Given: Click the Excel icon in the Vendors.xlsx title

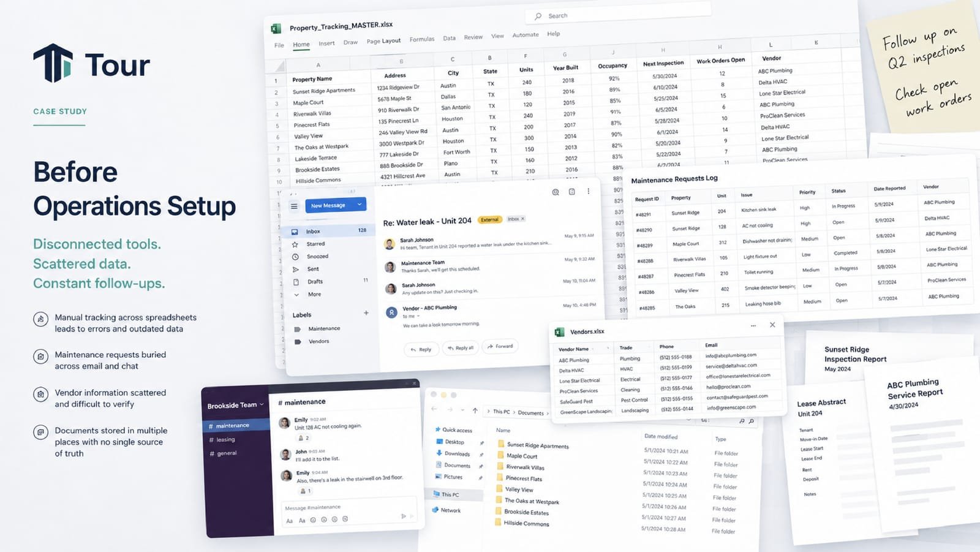Looking at the screenshot, I should (x=559, y=332).
